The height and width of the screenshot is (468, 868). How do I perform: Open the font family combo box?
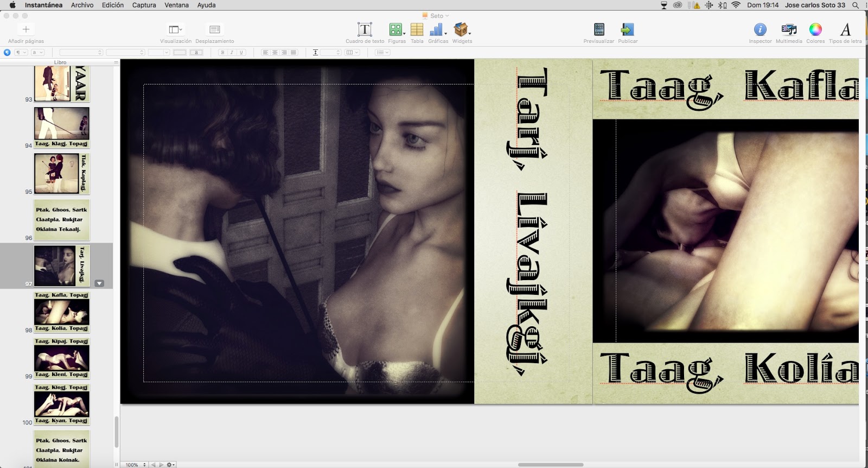click(81, 53)
